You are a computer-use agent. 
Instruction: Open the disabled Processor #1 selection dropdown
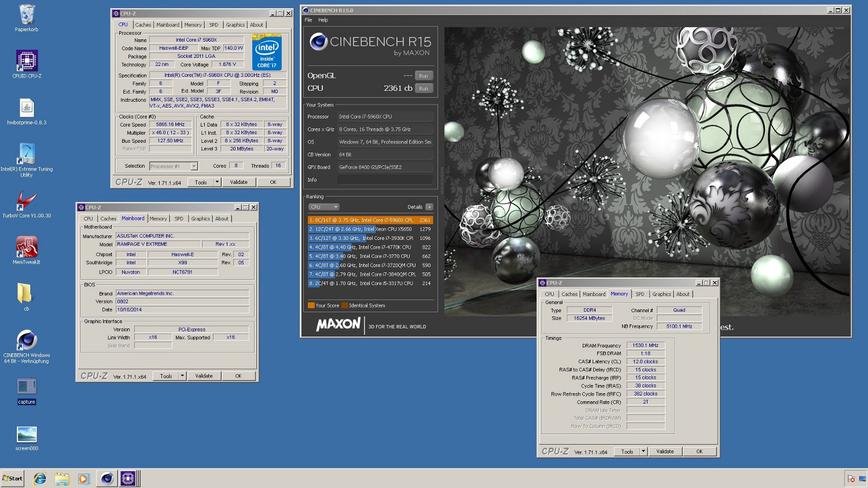coord(174,167)
